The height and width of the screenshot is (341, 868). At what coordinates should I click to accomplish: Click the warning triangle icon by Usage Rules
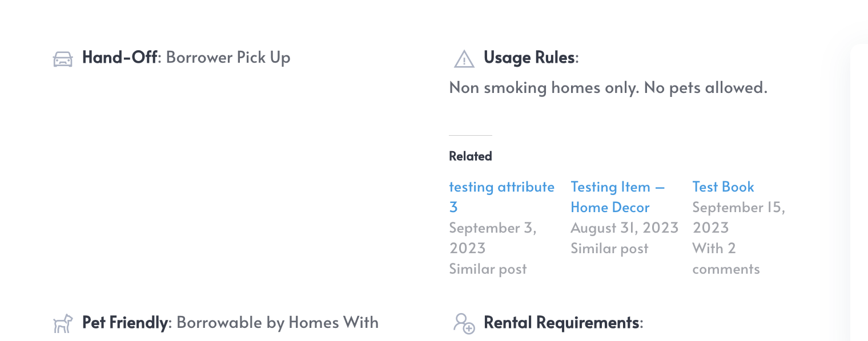point(464,59)
